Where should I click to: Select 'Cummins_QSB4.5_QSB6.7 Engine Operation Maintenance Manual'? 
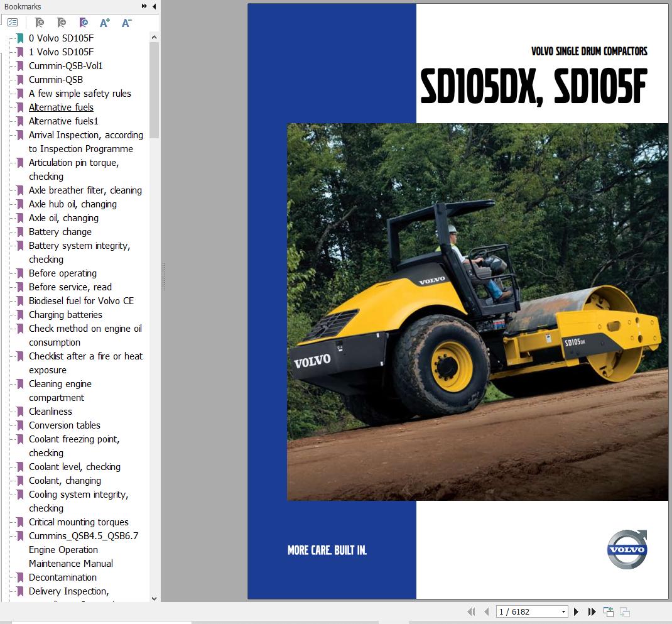[x=84, y=550]
